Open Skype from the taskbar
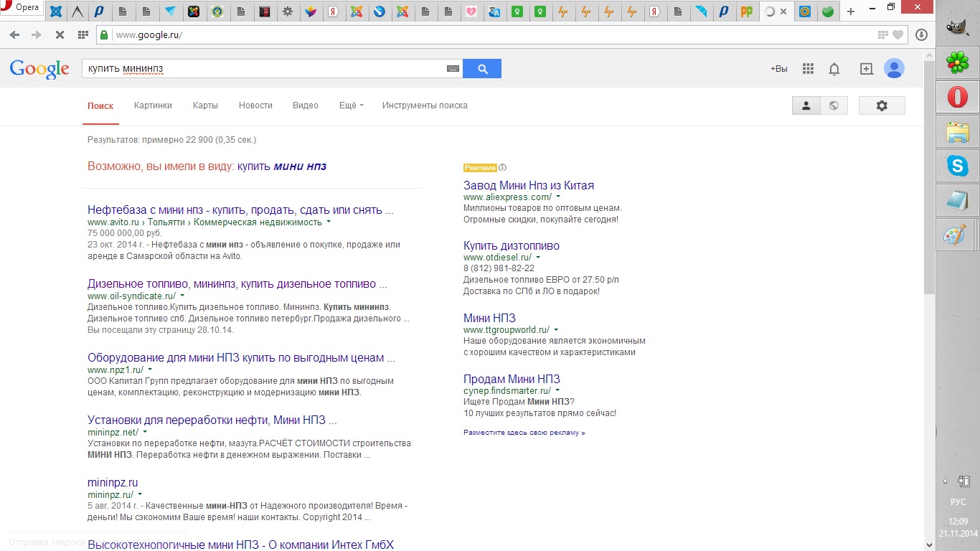Viewport: 980px width, 551px height. (x=957, y=166)
